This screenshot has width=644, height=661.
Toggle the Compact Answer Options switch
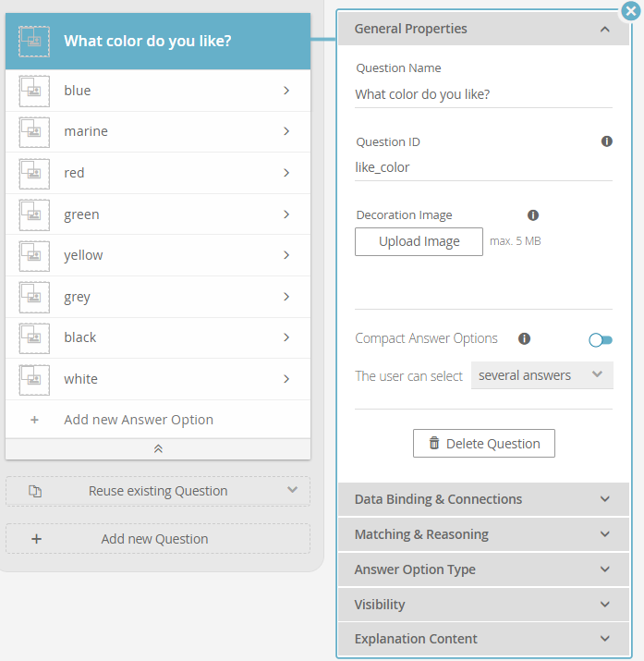(601, 340)
